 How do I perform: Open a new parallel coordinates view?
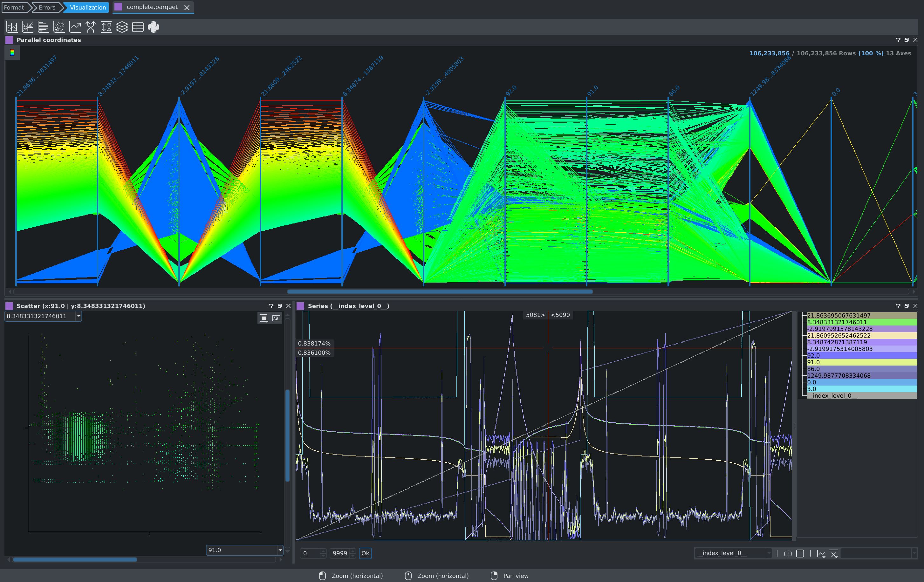click(11, 27)
